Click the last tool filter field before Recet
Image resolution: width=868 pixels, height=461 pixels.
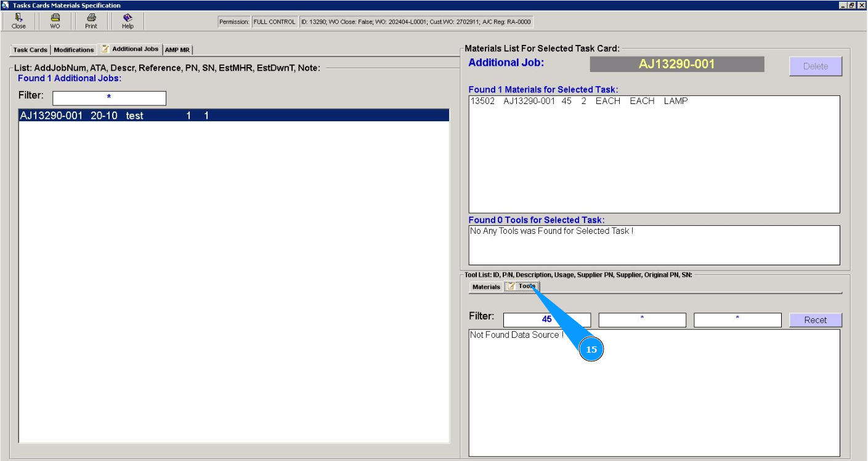(x=737, y=320)
